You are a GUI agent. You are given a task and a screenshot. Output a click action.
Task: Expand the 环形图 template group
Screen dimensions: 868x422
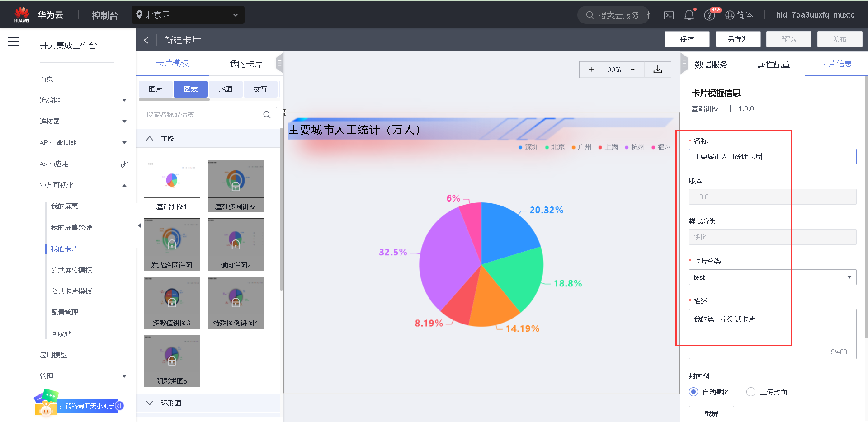[150, 403]
